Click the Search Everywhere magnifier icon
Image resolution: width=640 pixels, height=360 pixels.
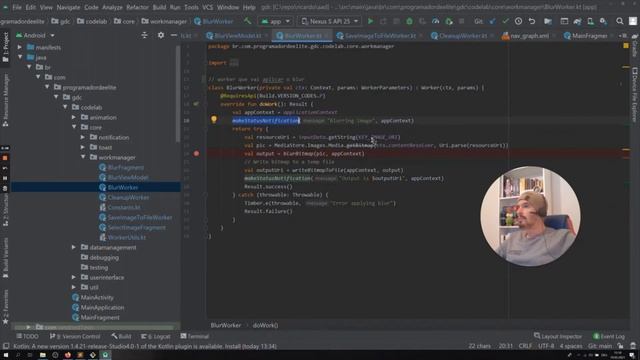(620, 21)
